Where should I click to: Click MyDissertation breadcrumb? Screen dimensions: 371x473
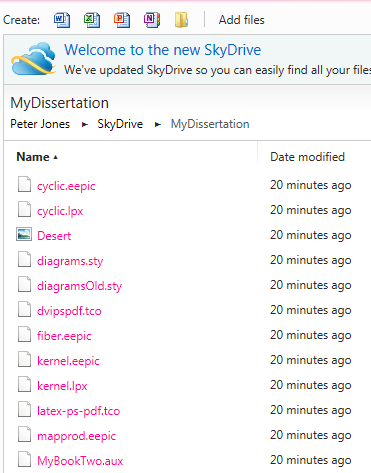point(210,124)
